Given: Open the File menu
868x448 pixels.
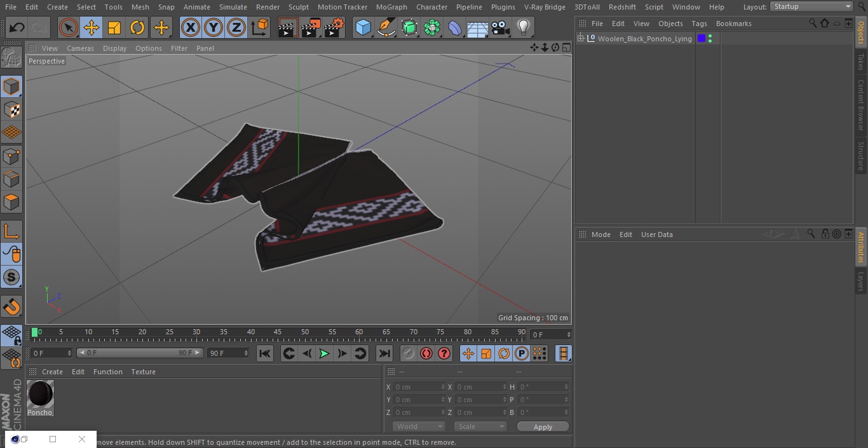Looking at the screenshot, I should pos(11,7).
